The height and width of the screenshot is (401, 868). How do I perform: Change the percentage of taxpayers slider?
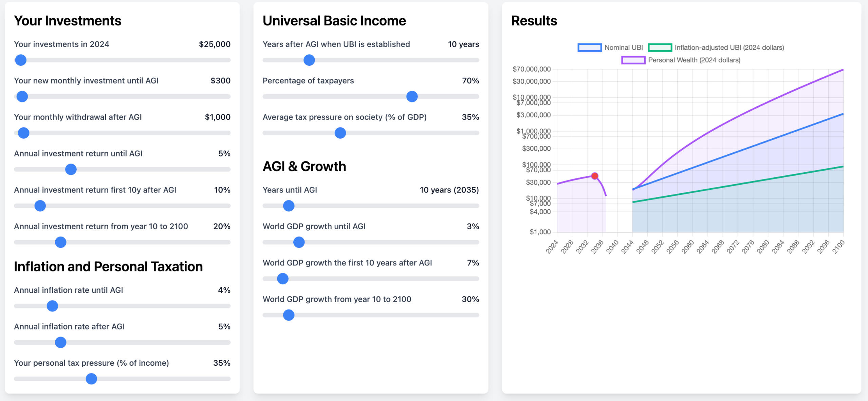pyautogui.click(x=412, y=96)
